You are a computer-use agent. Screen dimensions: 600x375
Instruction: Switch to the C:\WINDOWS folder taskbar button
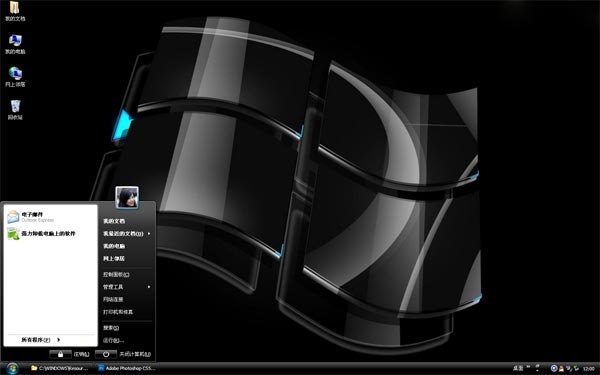click(60, 368)
